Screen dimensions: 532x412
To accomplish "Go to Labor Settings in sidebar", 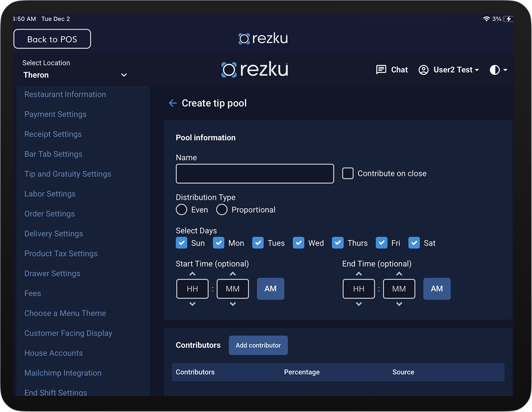I will point(50,194).
